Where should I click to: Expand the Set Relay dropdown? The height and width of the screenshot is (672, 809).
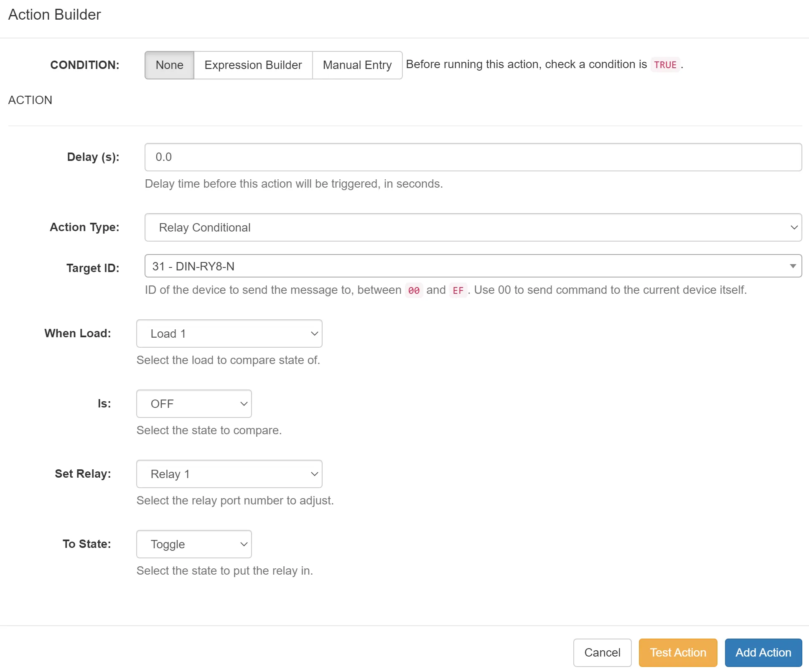pos(229,473)
